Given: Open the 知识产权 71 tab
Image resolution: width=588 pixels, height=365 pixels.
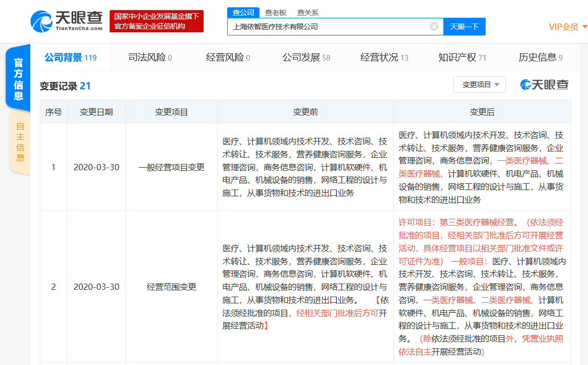Looking at the screenshot, I should [462, 57].
